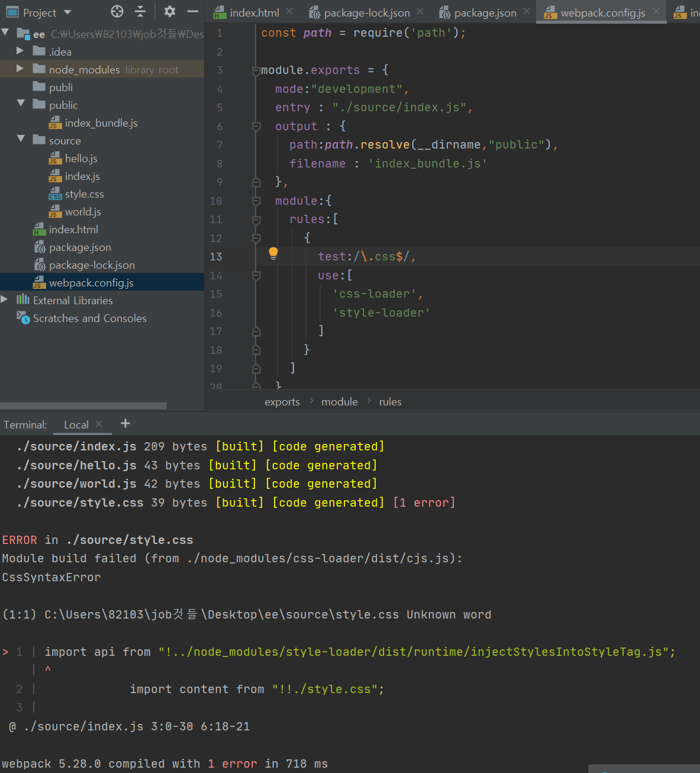Click node_modules css-loader cjs.js path in terminal
Screen dimensions: 700x773
321,559
